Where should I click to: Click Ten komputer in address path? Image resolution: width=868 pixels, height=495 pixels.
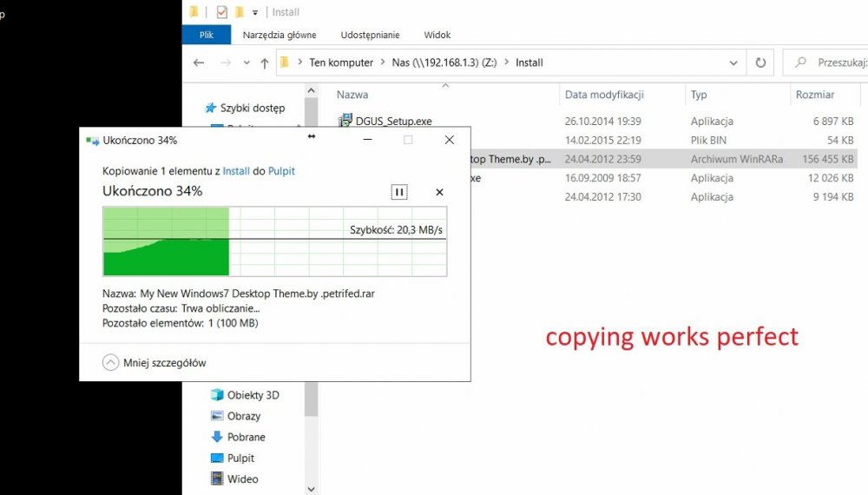341,63
